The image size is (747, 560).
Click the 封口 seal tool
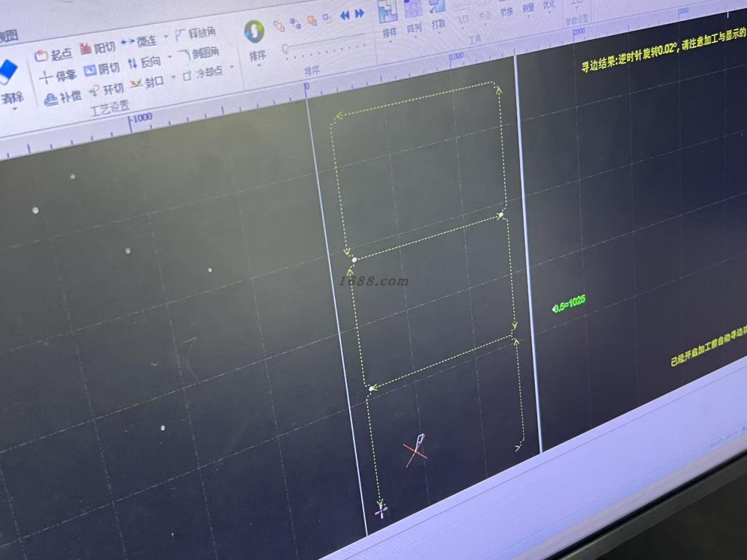click(147, 82)
